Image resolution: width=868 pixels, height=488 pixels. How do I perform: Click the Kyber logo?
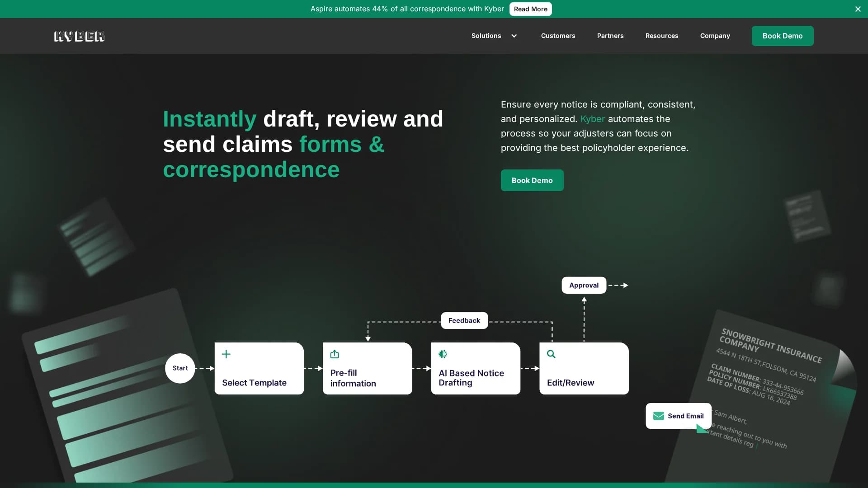(79, 36)
